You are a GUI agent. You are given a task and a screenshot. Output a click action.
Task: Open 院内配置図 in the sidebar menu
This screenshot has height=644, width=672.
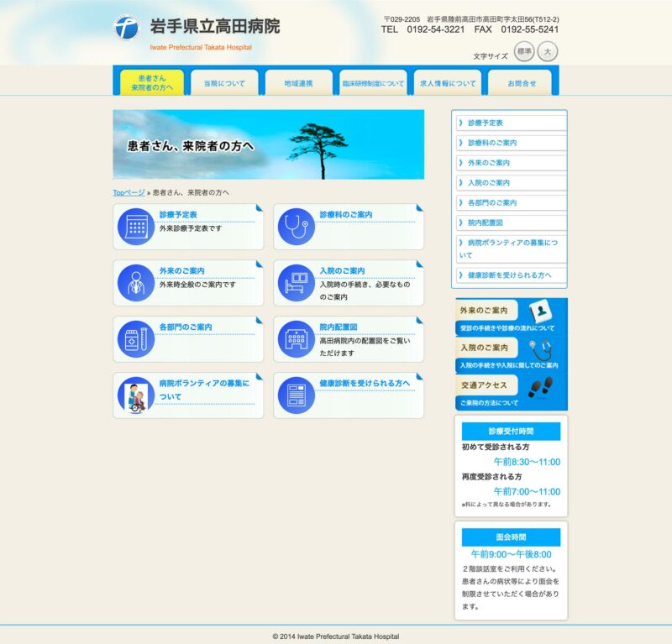[x=510, y=223]
